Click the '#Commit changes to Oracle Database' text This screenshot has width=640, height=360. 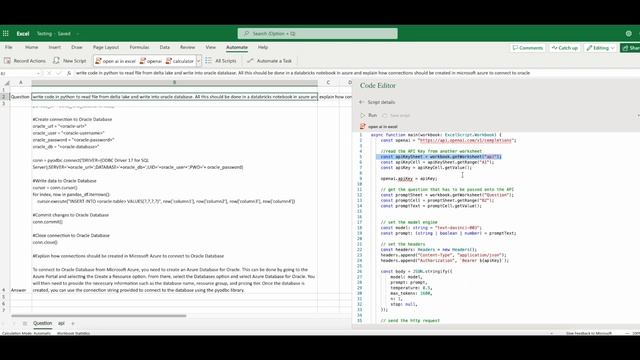coord(71,215)
